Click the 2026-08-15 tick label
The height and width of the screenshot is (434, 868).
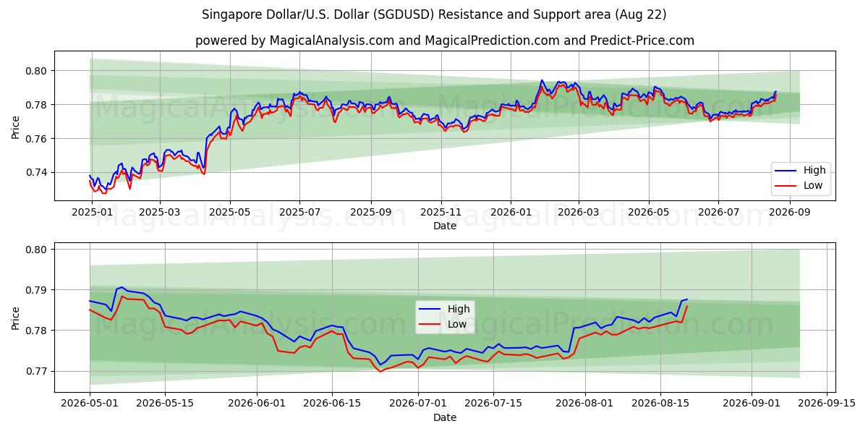tap(660, 404)
